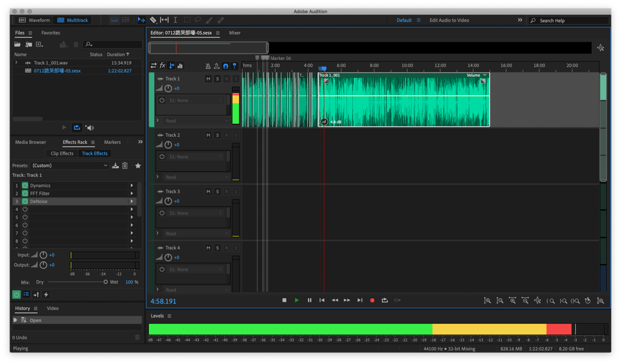The width and height of the screenshot is (621, 364).
Task: Select Clip Effects button
Action: pyautogui.click(x=62, y=153)
